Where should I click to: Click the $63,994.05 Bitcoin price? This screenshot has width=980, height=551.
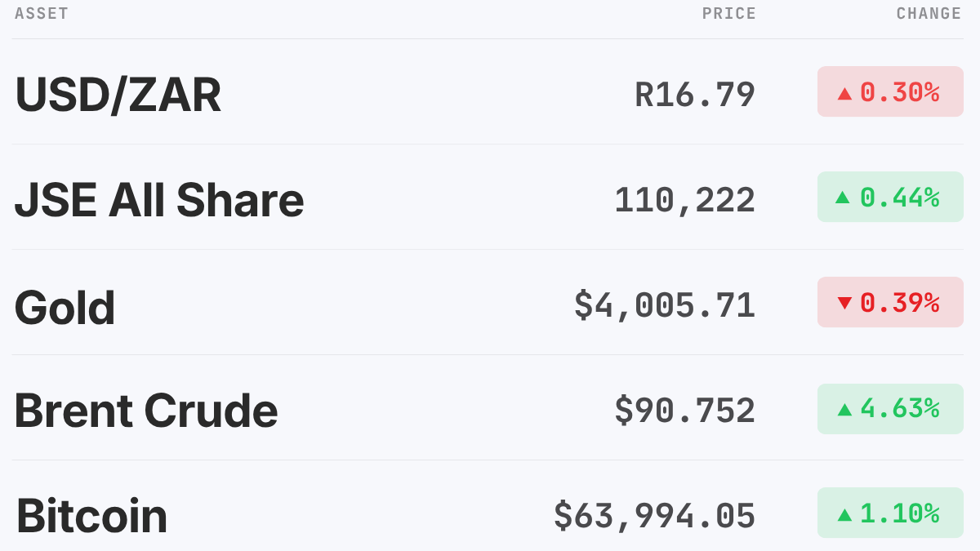(x=655, y=516)
